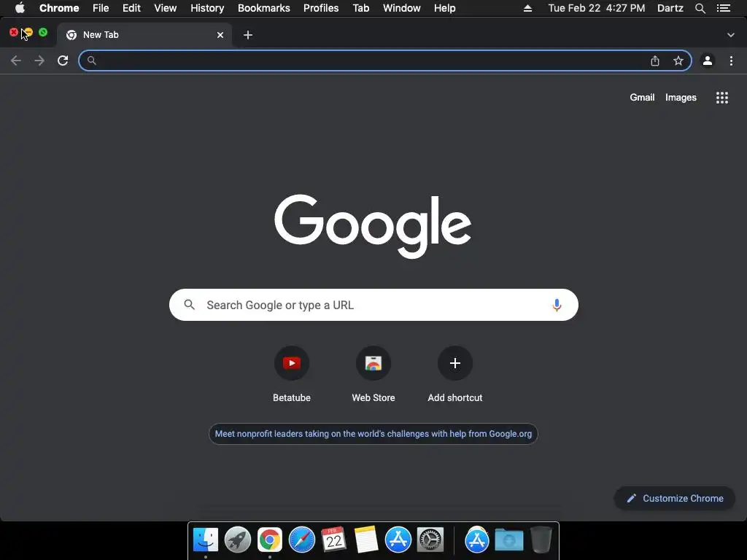
Task: Open the Images link
Action: [681, 97]
